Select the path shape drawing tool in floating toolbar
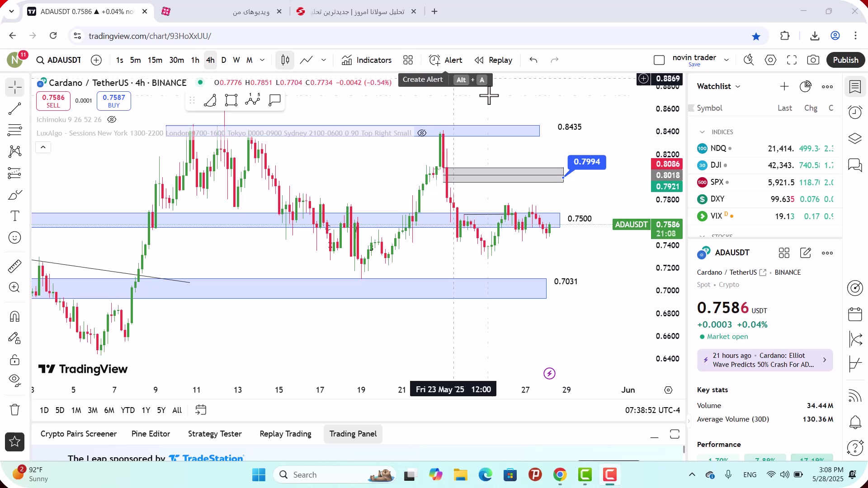Viewport: 868px width, 488px height. (210, 100)
